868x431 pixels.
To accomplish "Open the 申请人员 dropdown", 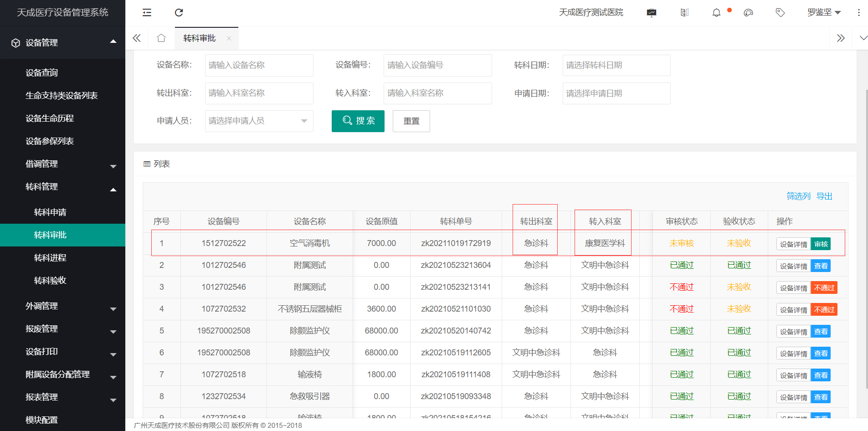I will [259, 121].
